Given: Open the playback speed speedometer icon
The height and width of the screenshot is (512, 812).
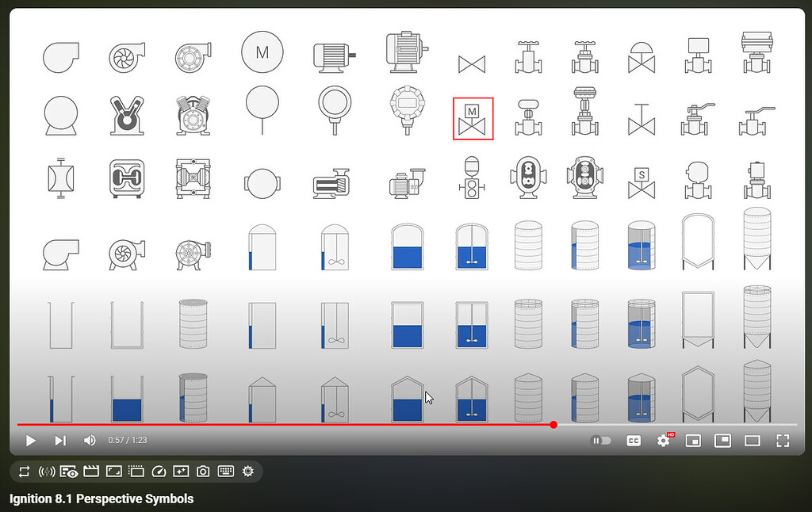Looking at the screenshot, I should pos(159,472).
